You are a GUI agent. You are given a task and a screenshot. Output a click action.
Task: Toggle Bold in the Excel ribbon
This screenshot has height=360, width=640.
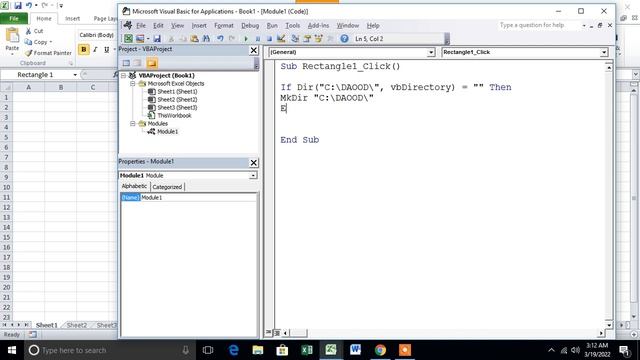click(84, 49)
